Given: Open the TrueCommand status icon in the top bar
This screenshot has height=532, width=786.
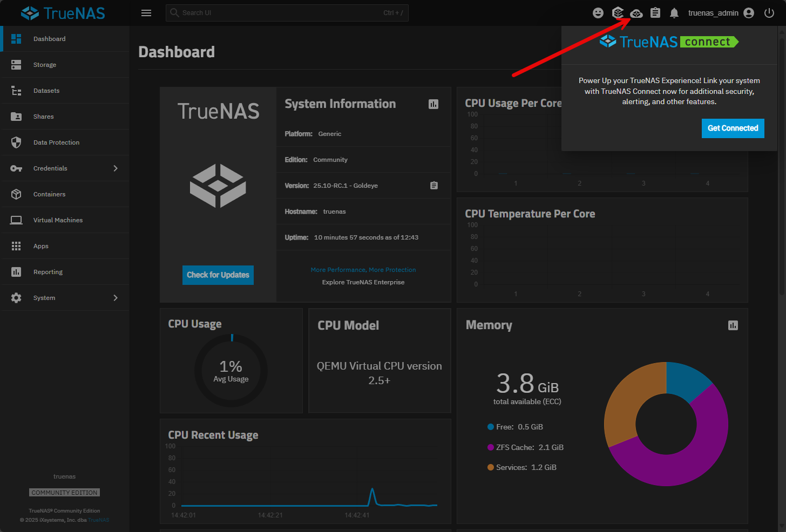Looking at the screenshot, I should tap(618, 13).
